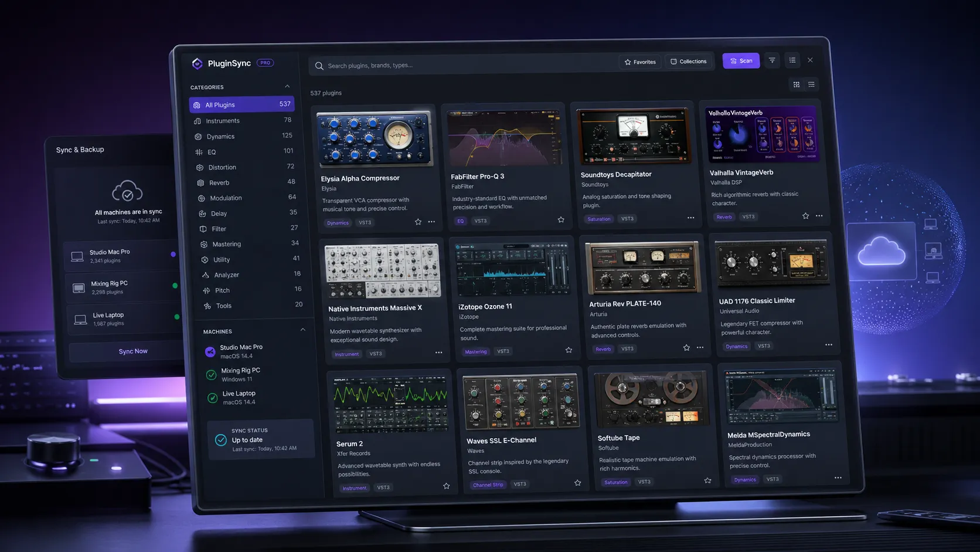
Task: Open Valhalla VintageVerb more options menu
Action: (819, 216)
